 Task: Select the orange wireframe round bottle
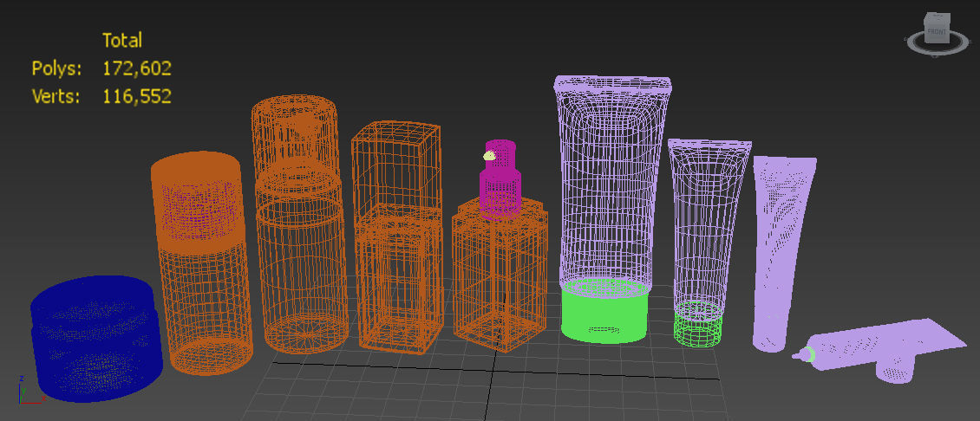(x=301, y=224)
